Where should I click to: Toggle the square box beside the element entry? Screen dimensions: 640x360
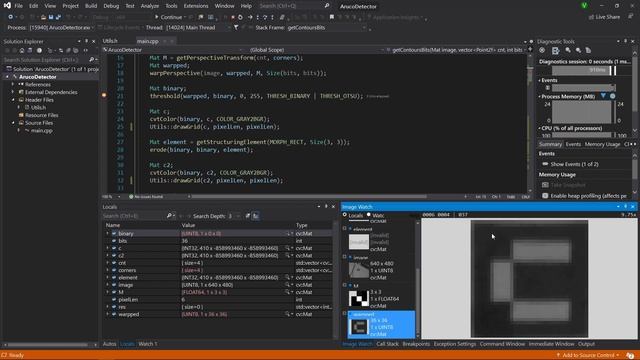(x=344, y=229)
